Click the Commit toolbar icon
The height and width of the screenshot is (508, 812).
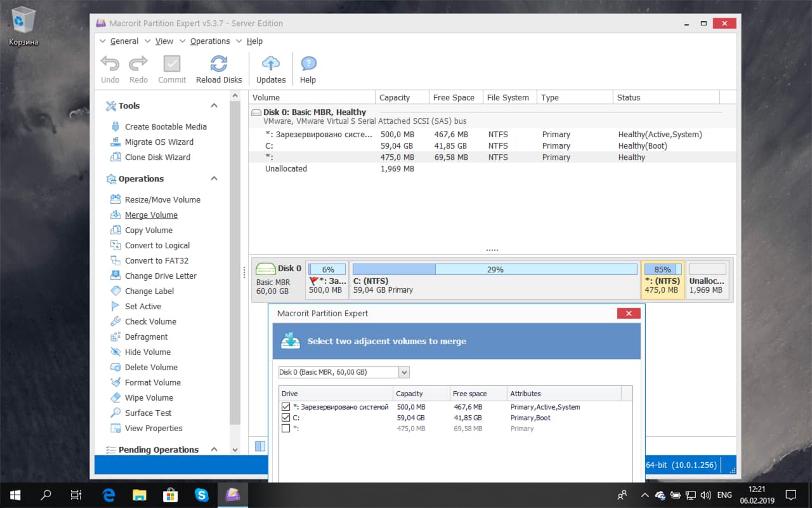(172, 69)
